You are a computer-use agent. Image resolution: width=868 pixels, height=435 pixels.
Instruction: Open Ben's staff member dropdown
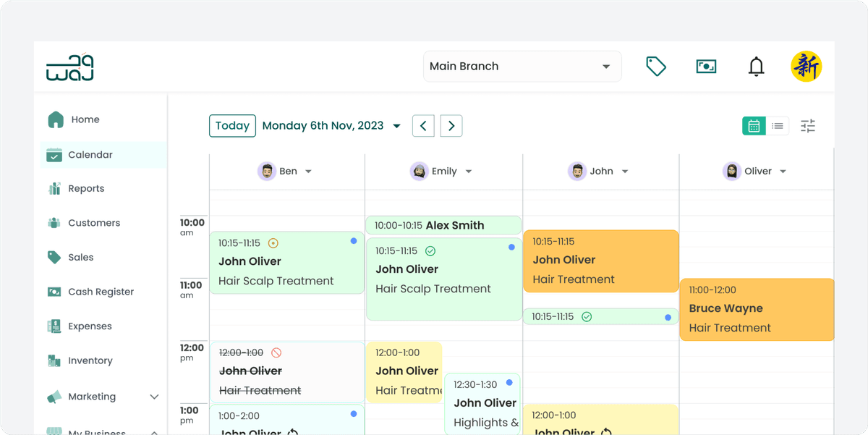click(308, 171)
